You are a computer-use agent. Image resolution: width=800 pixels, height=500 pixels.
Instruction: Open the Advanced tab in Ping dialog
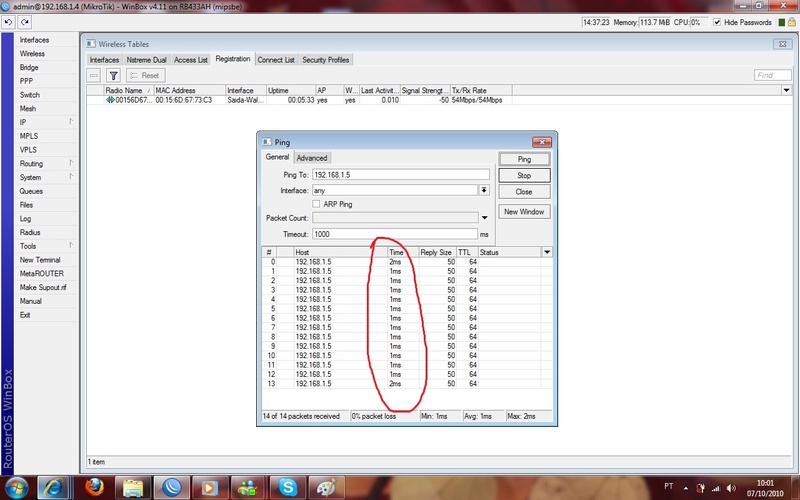312,158
